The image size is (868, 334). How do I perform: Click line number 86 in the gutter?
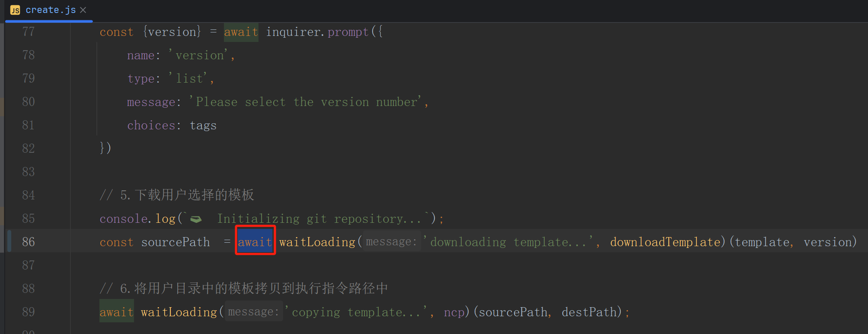pos(29,242)
